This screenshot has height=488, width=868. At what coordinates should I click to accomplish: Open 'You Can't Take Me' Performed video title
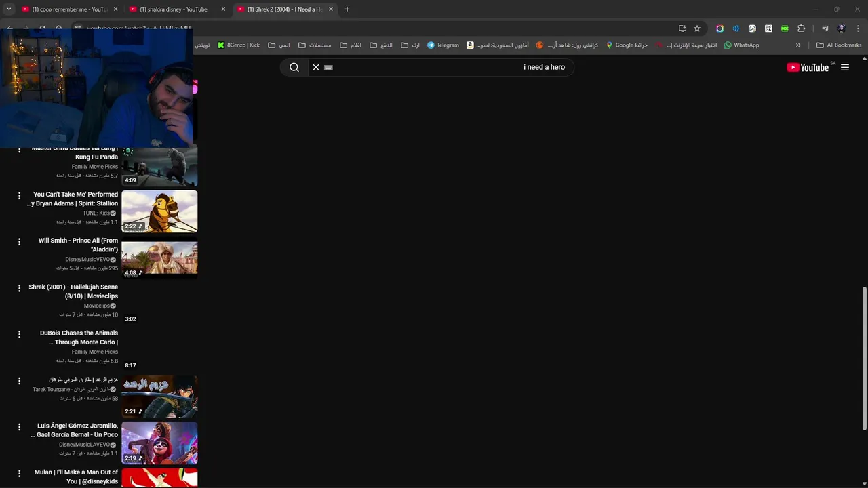pos(73,199)
